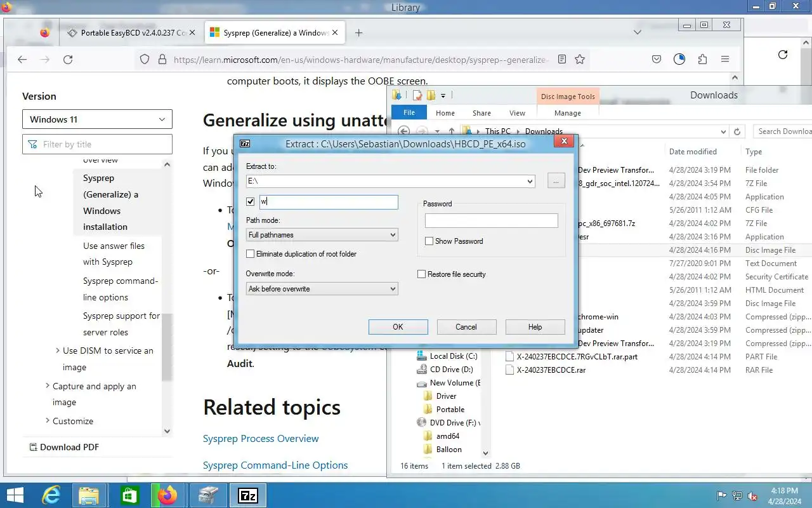The image size is (812, 508).
Task: Open the Path mode dropdown
Action: click(393, 235)
